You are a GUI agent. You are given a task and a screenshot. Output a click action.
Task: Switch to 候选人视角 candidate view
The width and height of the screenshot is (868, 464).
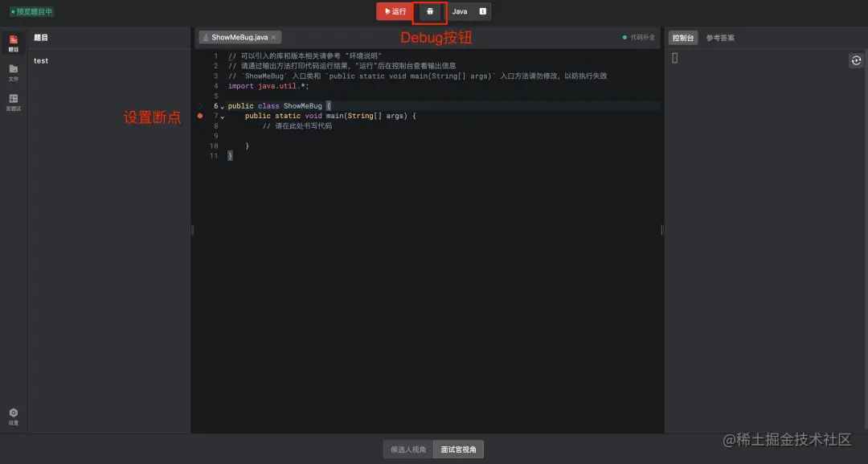point(408,450)
